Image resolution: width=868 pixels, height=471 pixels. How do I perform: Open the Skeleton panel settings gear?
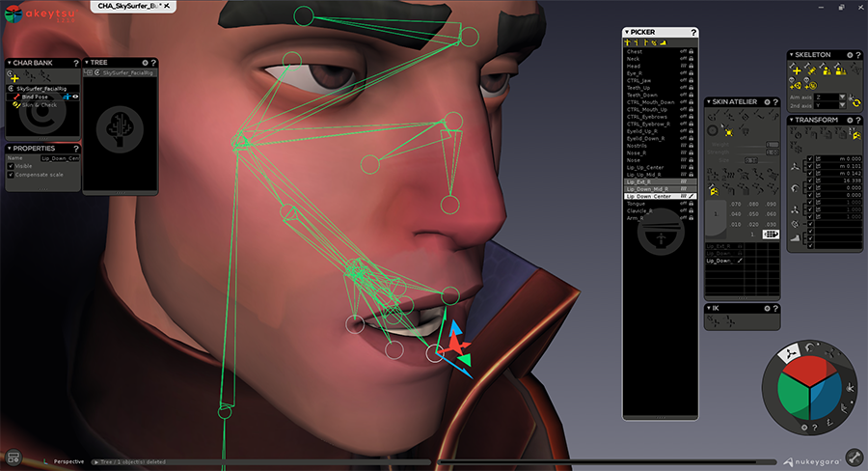[x=850, y=55]
